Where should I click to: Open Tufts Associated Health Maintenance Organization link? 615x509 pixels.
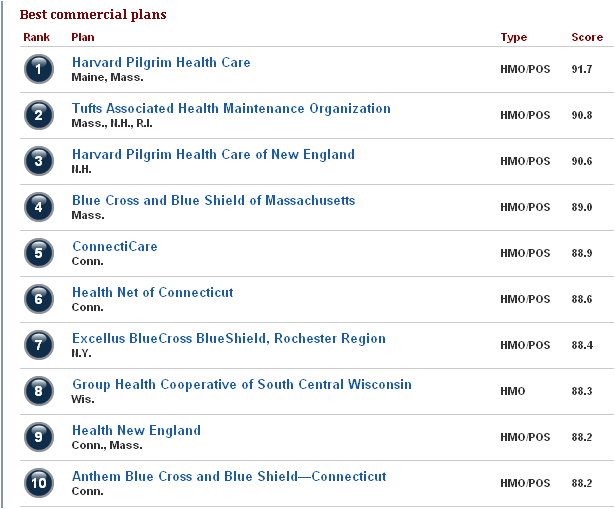[231, 108]
